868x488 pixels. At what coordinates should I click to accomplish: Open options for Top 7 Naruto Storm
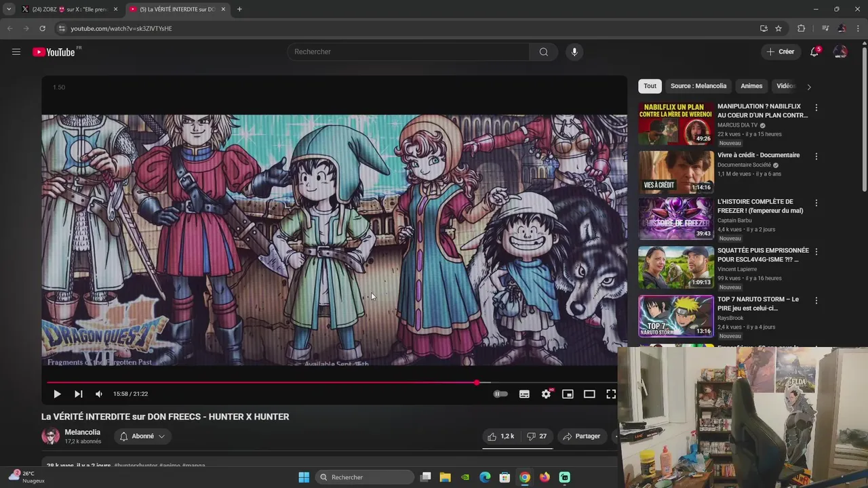click(x=816, y=301)
